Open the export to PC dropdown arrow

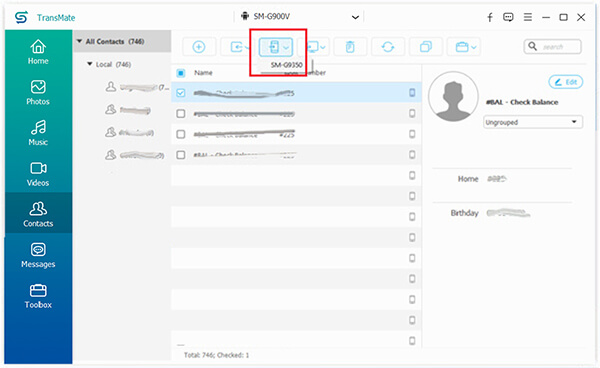[x=323, y=48]
